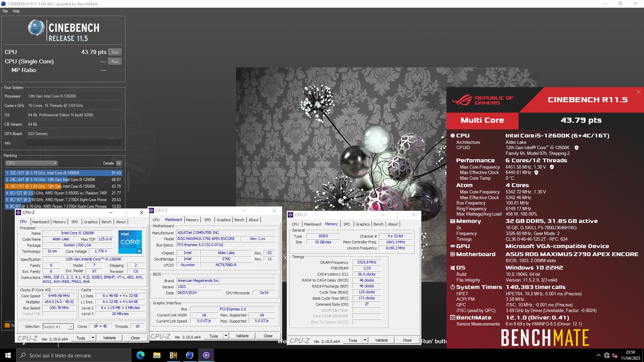Expand Tools arrow in CPU-Z processor window
The height and width of the screenshot is (362, 644).
(93, 338)
